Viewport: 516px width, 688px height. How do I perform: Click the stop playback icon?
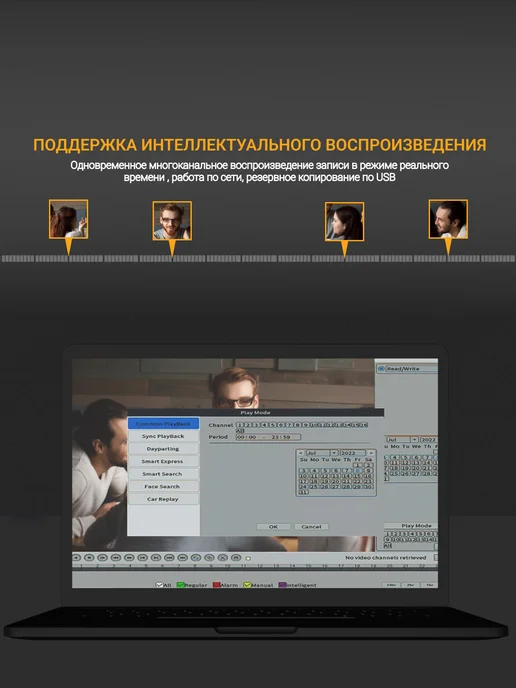(89, 558)
